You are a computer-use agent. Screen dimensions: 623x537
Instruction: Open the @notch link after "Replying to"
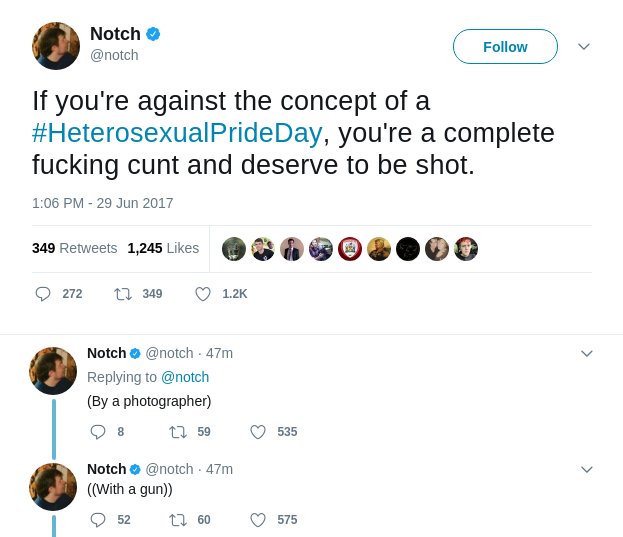coord(185,377)
